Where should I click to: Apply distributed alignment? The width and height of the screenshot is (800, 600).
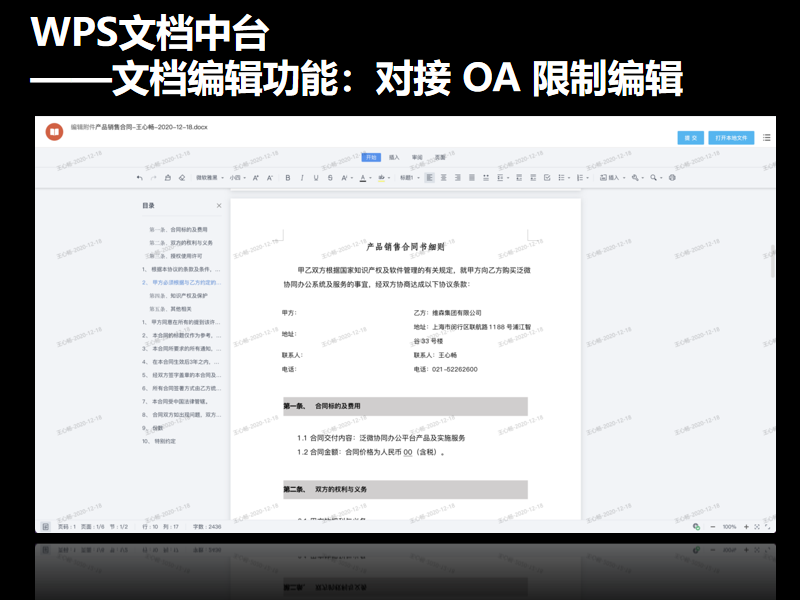[x=486, y=178]
